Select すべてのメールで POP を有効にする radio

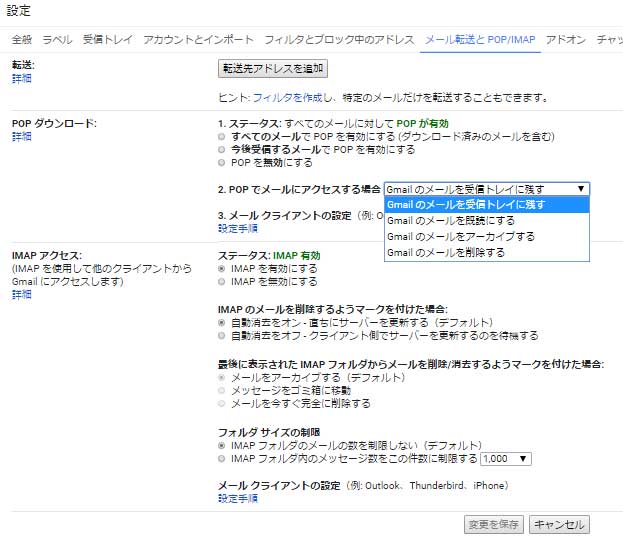pos(223,136)
